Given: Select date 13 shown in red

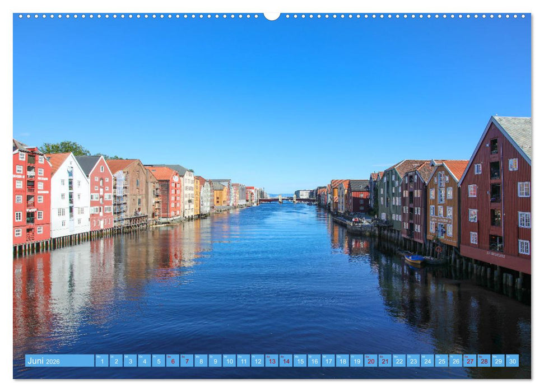Looking at the screenshot, I should [272, 363].
